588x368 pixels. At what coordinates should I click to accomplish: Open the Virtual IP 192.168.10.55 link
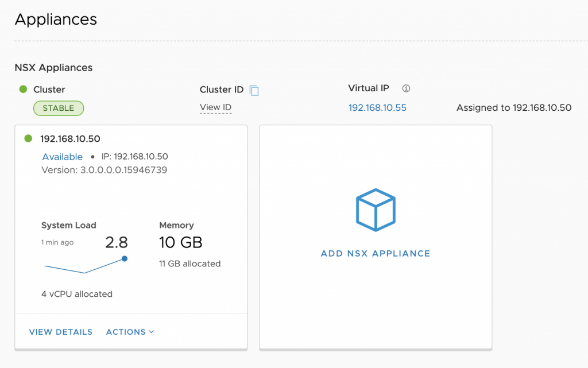[x=377, y=108]
